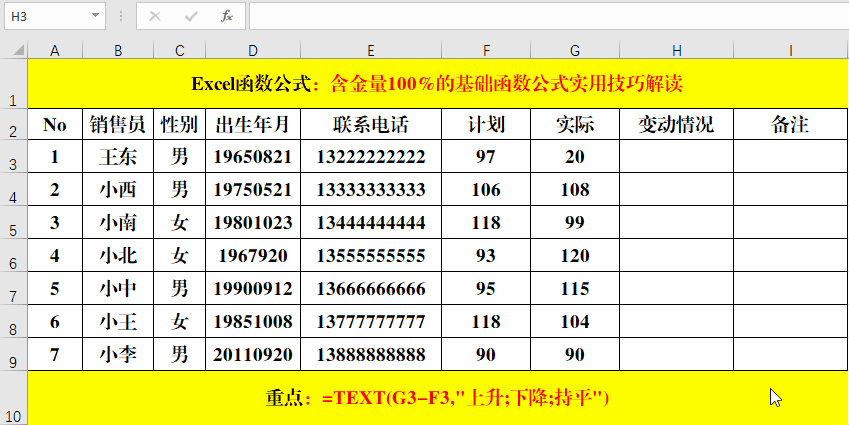Screen dimensions: 849x425
Task: Click phone cell '13888888888'
Action: pyautogui.click(x=371, y=355)
